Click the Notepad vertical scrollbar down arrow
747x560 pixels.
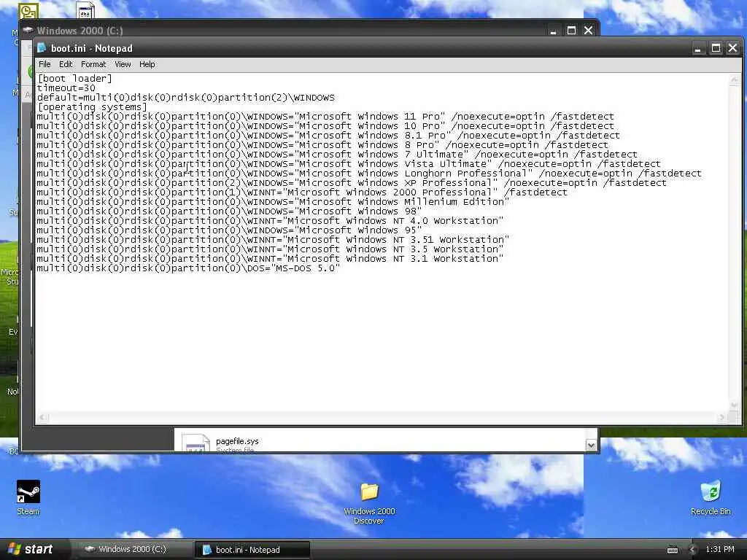[734, 405]
